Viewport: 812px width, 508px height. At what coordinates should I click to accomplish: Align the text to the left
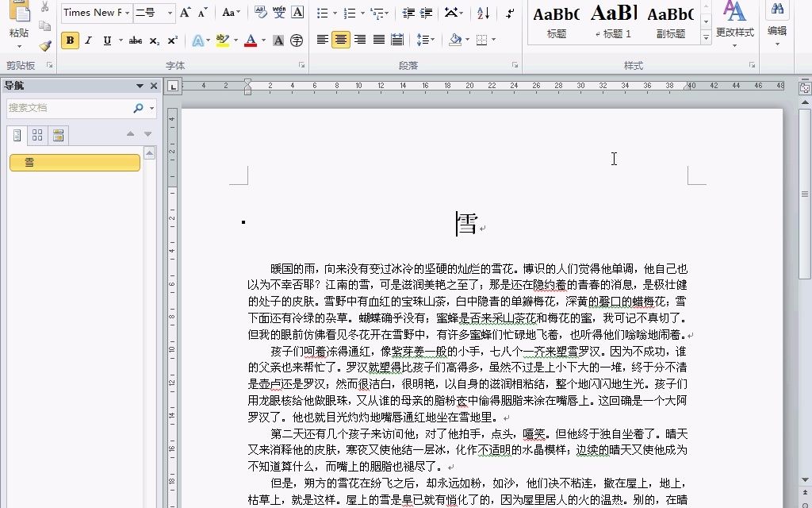click(x=323, y=38)
